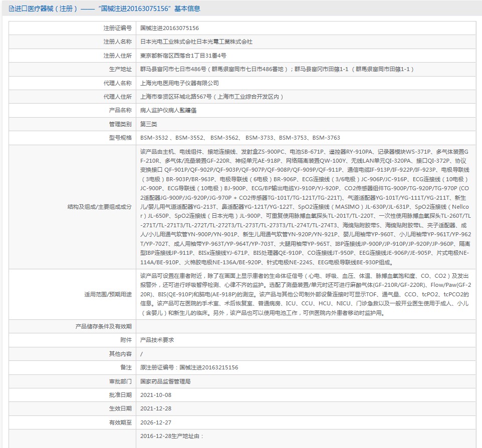Select expiry date 2026-12-27

coord(156,422)
